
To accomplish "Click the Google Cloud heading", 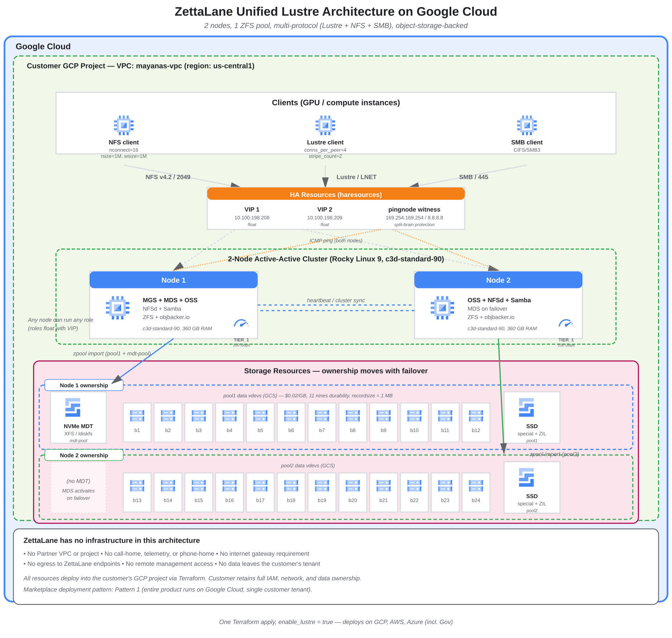I will click(43, 47).
